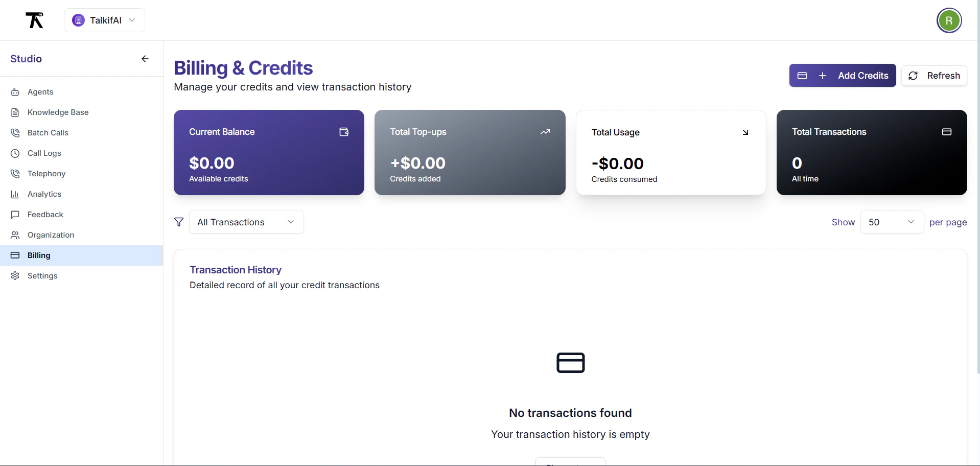Open Organization via the people icon

click(15, 235)
